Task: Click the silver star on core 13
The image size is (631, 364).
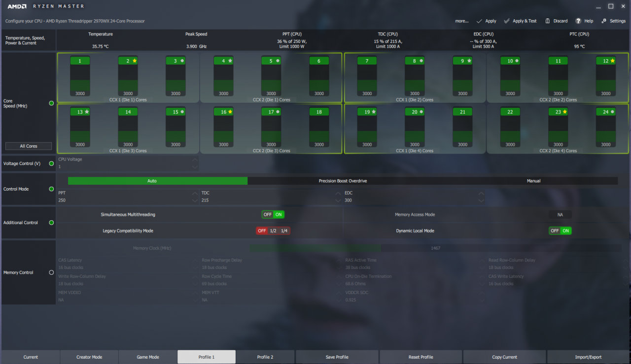Action: click(86, 112)
